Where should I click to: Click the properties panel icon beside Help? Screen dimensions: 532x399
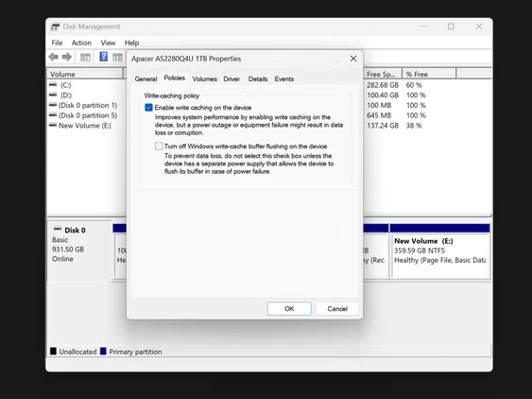pyautogui.click(x=117, y=58)
